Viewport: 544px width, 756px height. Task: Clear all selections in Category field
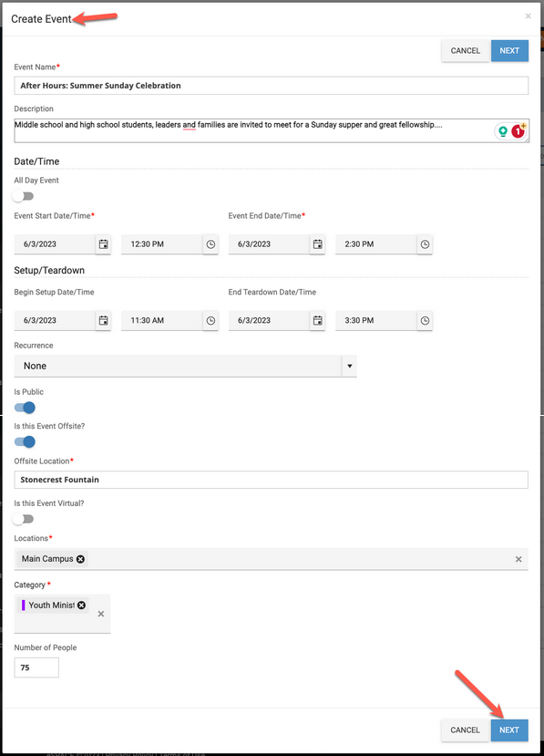pos(101,614)
